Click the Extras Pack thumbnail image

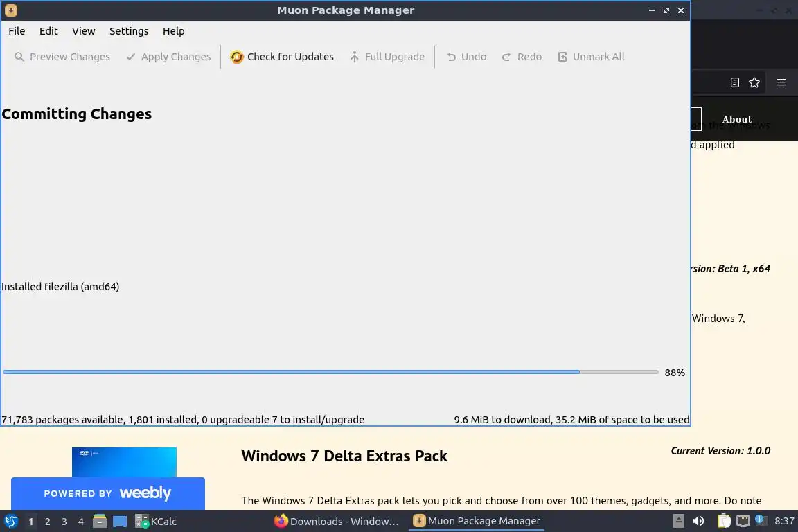click(x=124, y=462)
